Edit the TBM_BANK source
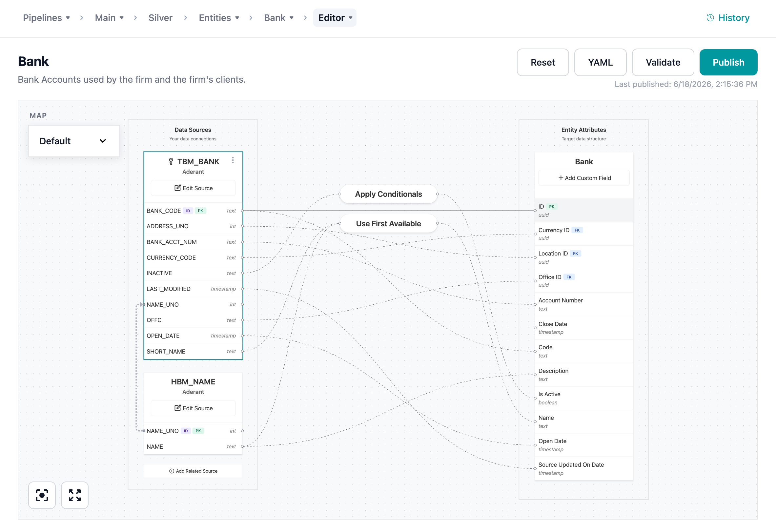The width and height of the screenshot is (776, 532). (193, 188)
